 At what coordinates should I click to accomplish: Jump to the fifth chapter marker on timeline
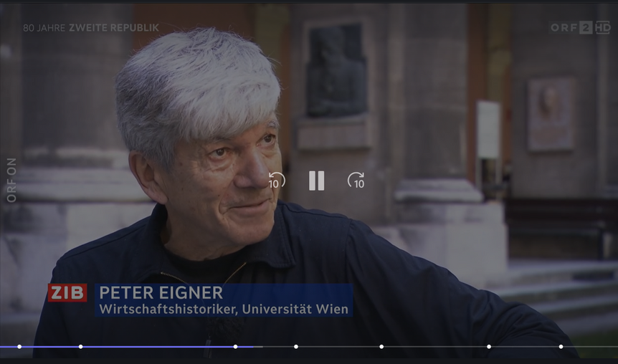381,347
